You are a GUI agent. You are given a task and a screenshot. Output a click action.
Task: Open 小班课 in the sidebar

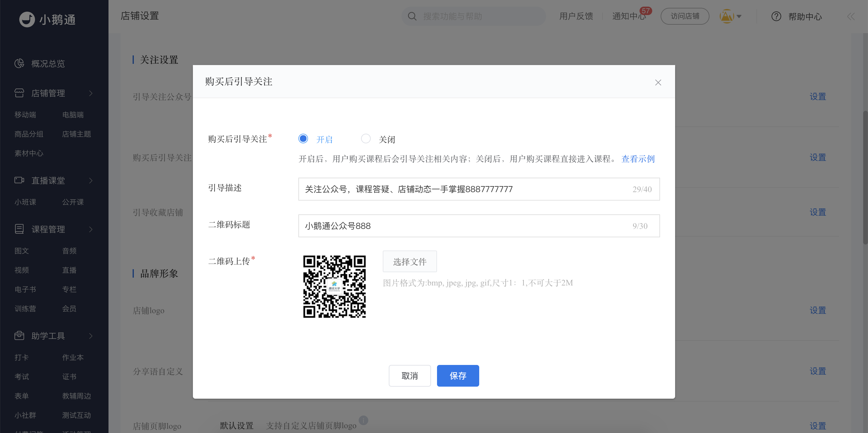coord(25,202)
